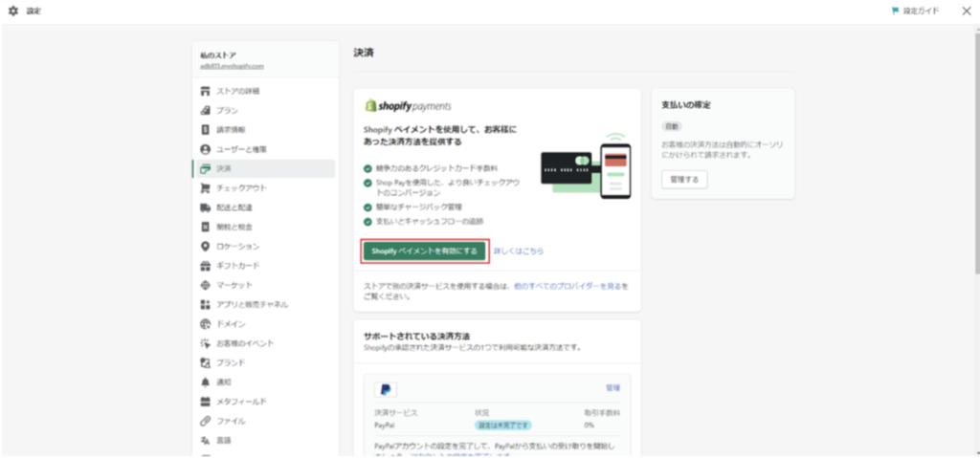Open the 設定ガイド at top right
The image size is (980, 458).
(914, 11)
